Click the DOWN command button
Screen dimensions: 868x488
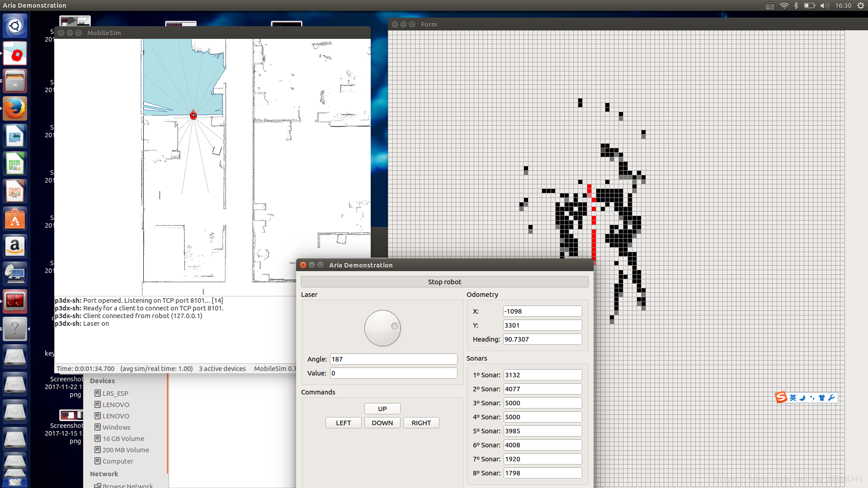pyautogui.click(x=382, y=422)
